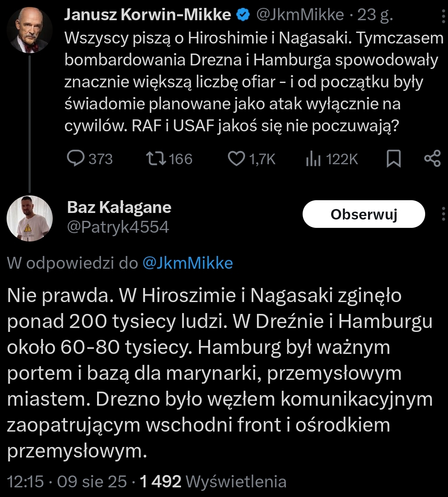Open the 23 g. timestamp link
Screen dimensions: 448x497
375,16
